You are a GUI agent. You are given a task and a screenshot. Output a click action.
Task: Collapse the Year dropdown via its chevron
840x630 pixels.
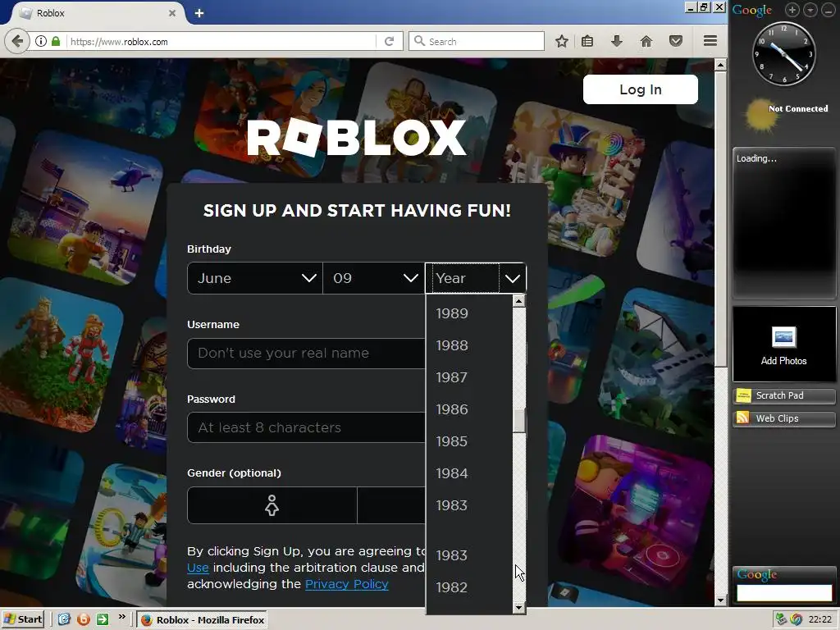[513, 278]
